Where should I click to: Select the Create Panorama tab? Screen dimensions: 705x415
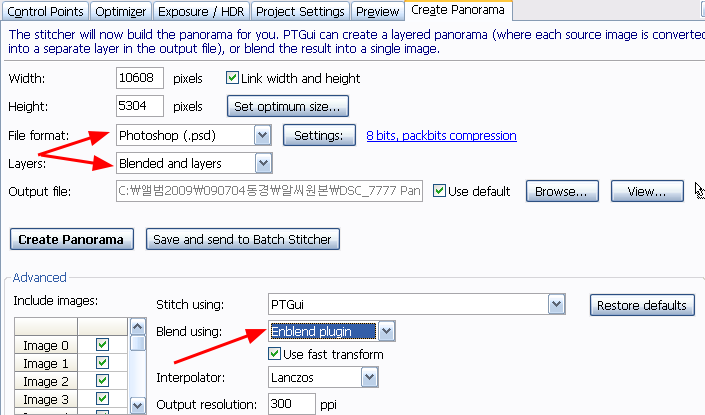[x=458, y=10]
